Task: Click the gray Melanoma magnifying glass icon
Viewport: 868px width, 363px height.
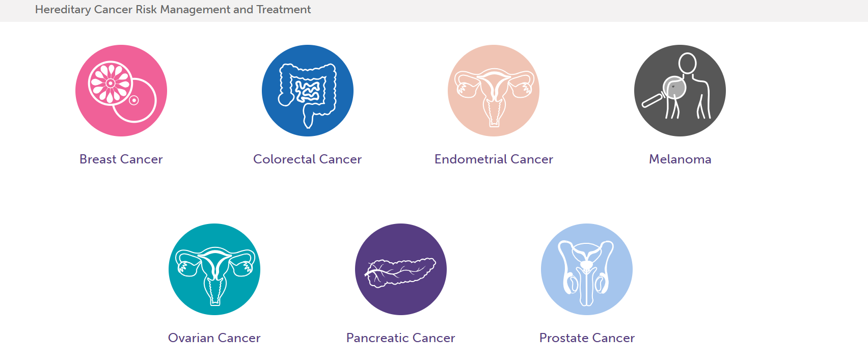Action: coord(680,90)
